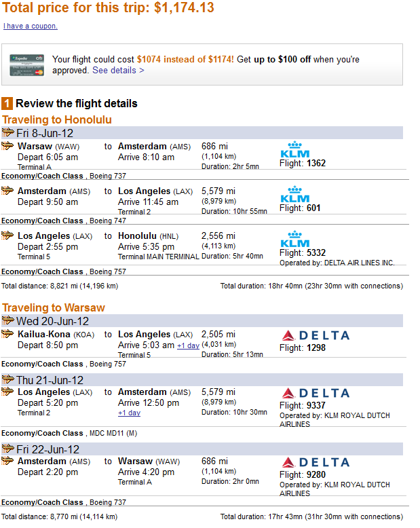Image resolution: width=420 pixels, height=528 pixels.
Task: Click the 'I have a coupon.' link
Action: pyautogui.click(x=31, y=26)
